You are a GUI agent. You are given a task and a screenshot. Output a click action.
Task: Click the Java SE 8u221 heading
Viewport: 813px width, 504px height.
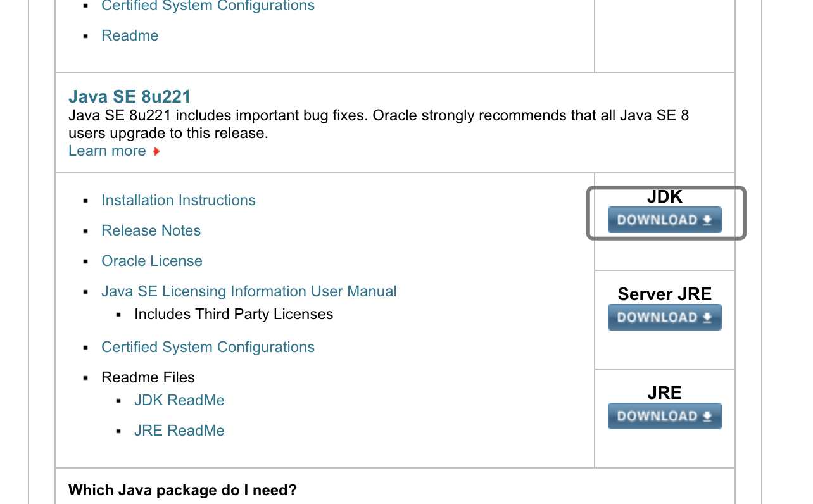(129, 97)
